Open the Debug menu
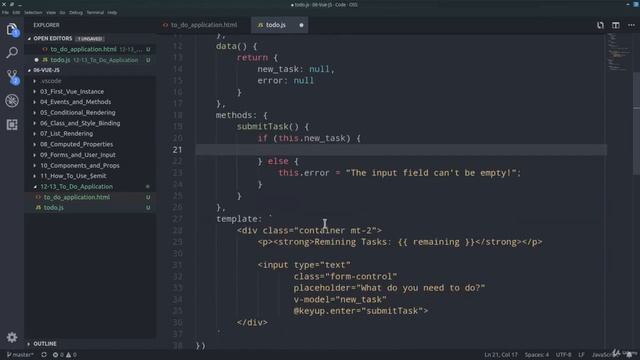Image resolution: width=640 pixels, height=360 pixels. pos(76,13)
